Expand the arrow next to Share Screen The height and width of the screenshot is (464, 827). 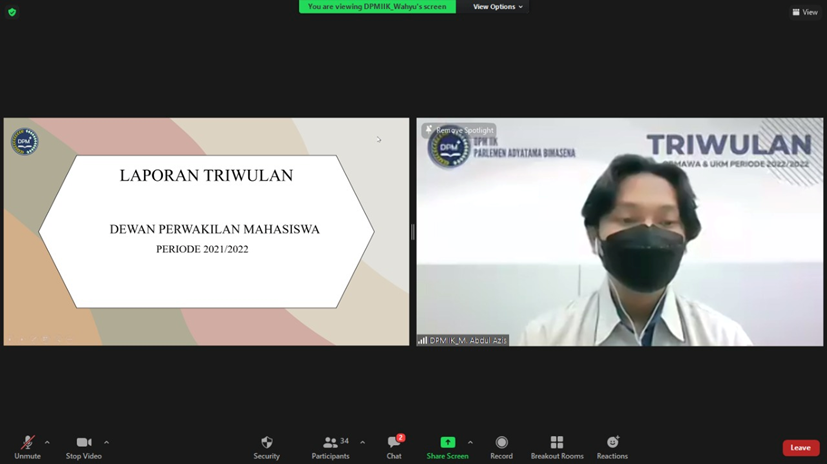click(x=470, y=442)
